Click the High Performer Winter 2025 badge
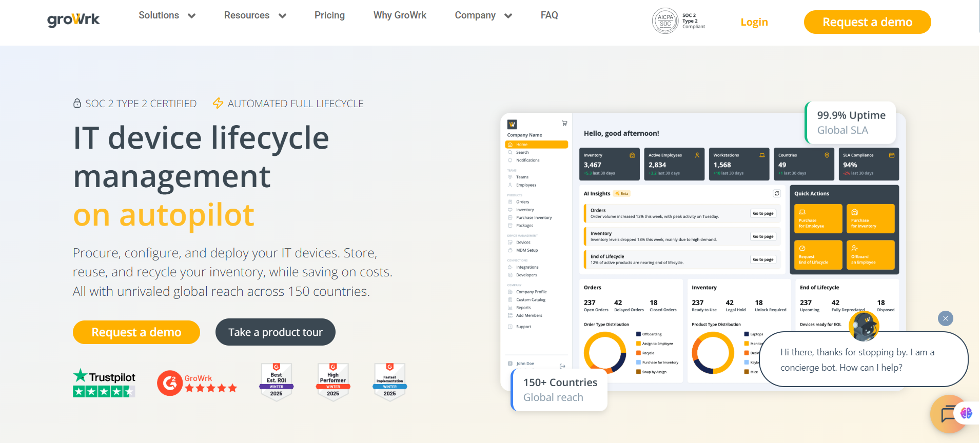The image size is (980, 443). point(333,381)
